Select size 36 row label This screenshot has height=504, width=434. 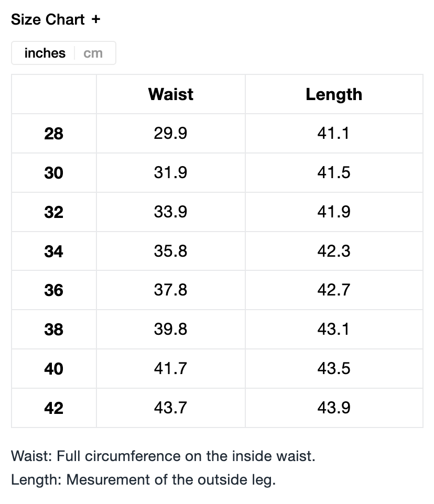pyautogui.click(x=53, y=290)
